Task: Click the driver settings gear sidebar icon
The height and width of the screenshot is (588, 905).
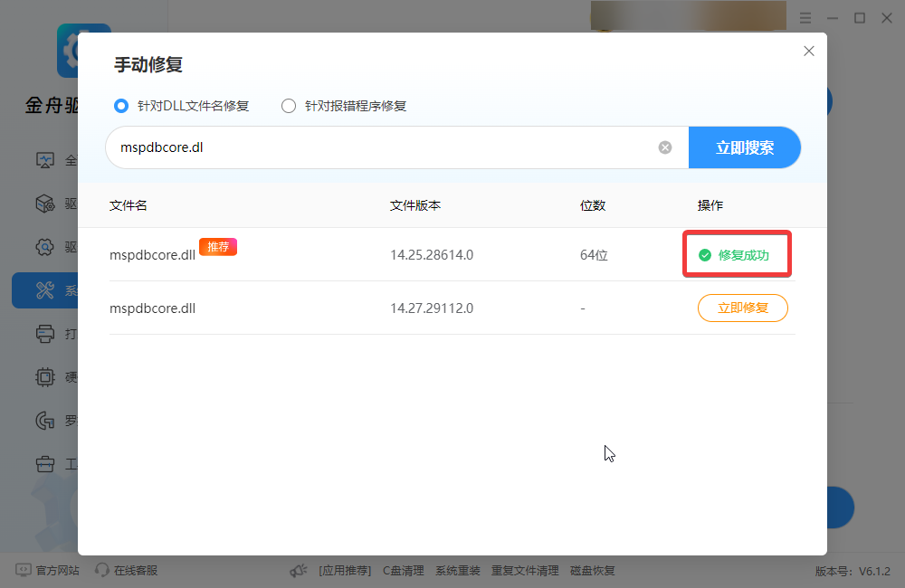Action: 45,247
